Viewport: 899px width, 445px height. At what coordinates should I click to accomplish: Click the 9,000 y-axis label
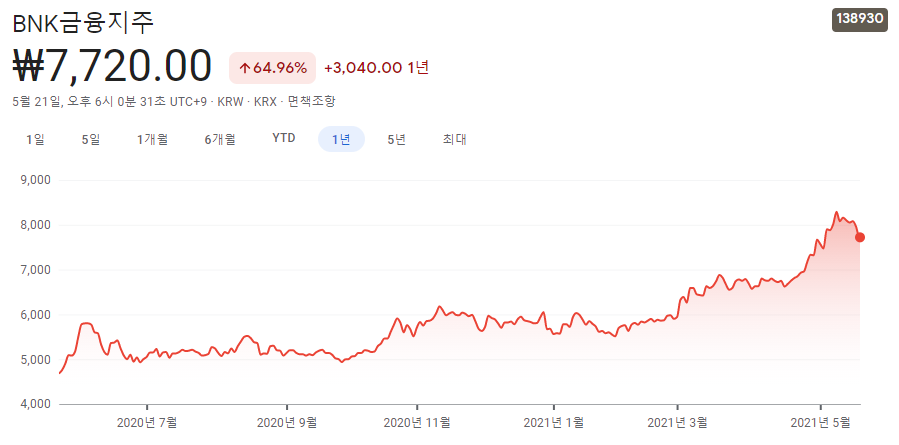[38, 180]
